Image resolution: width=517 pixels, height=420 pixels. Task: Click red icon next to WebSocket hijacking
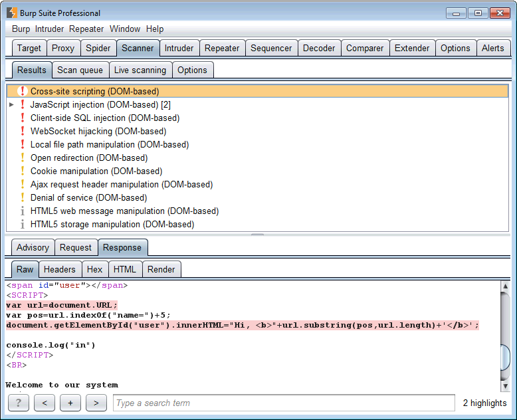pyautogui.click(x=23, y=131)
